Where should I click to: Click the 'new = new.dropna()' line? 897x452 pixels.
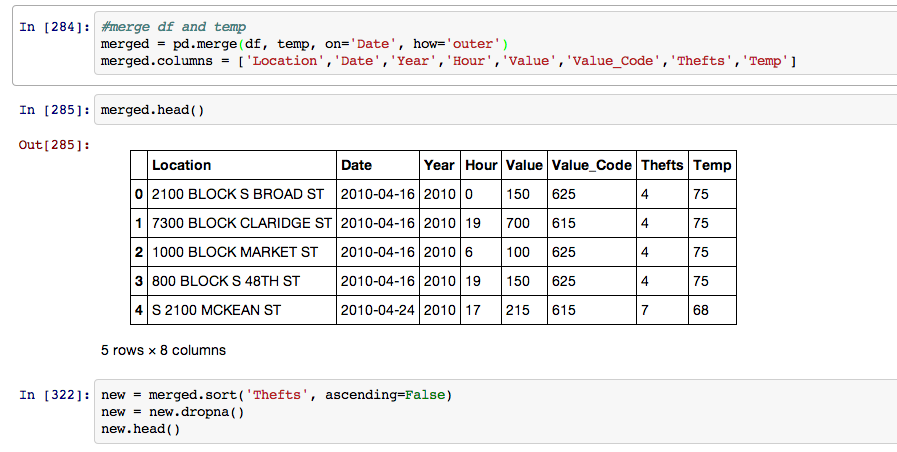point(173,412)
